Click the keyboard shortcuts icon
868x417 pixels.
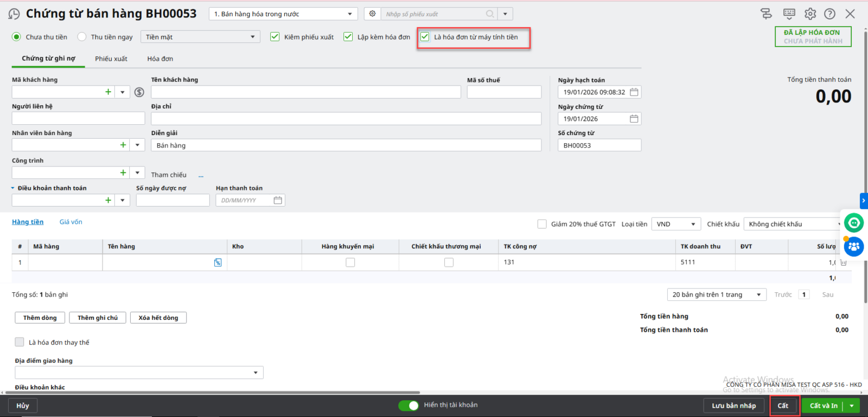pyautogui.click(x=789, y=14)
